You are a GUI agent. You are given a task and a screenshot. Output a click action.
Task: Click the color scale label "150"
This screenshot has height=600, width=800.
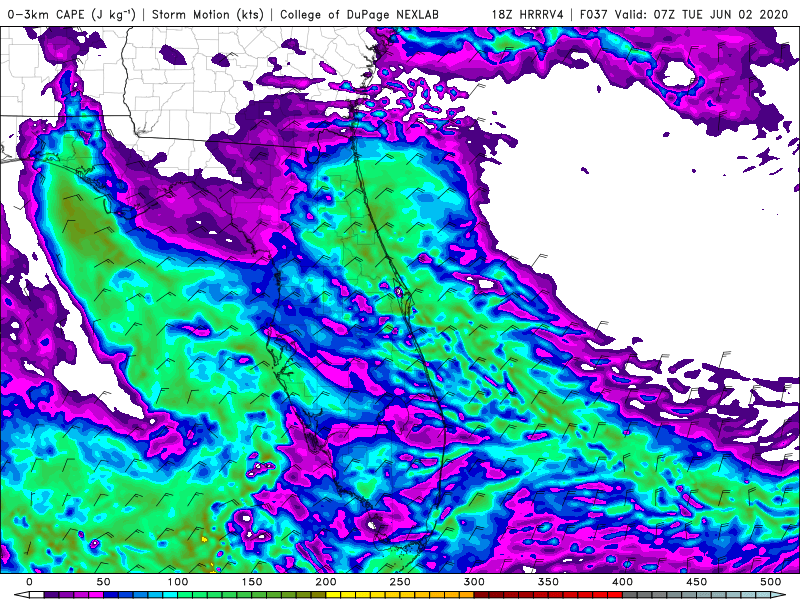[x=252, y=582]
